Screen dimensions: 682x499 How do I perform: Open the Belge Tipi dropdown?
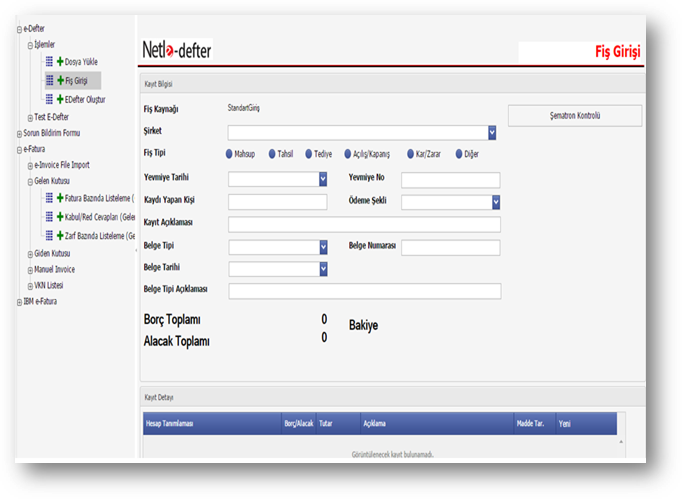[x=323, y=247]
